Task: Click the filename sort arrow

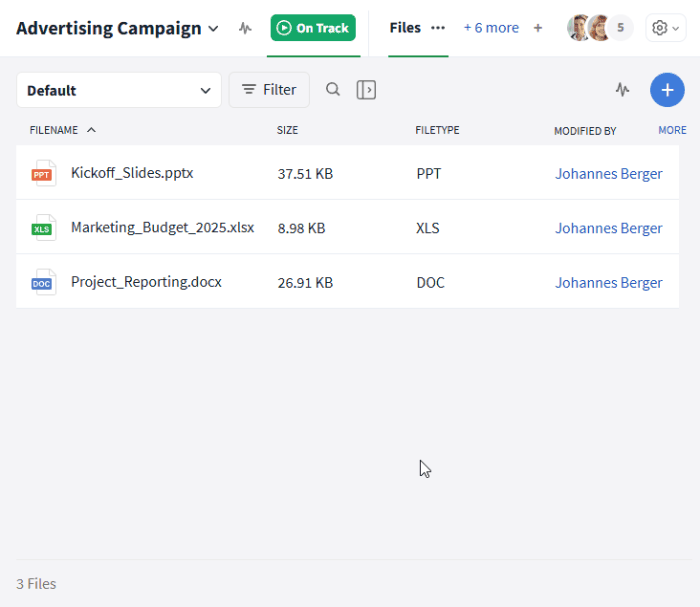Action: [92, 130]
